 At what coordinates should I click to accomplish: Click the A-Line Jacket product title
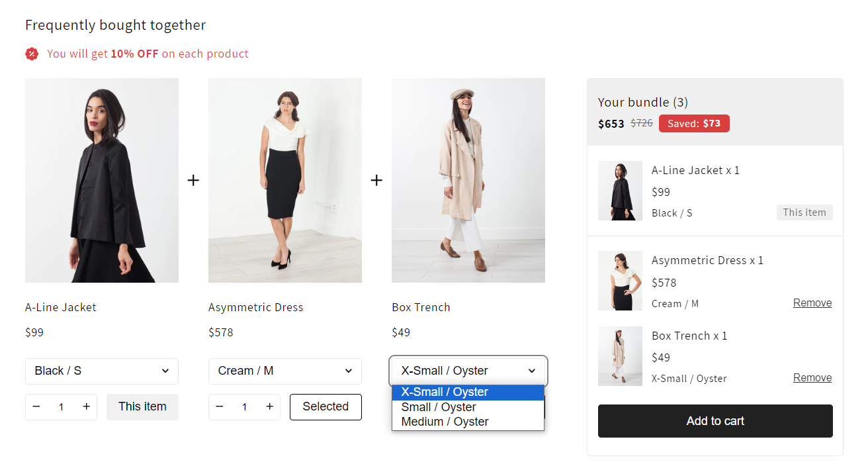(61, 307)
